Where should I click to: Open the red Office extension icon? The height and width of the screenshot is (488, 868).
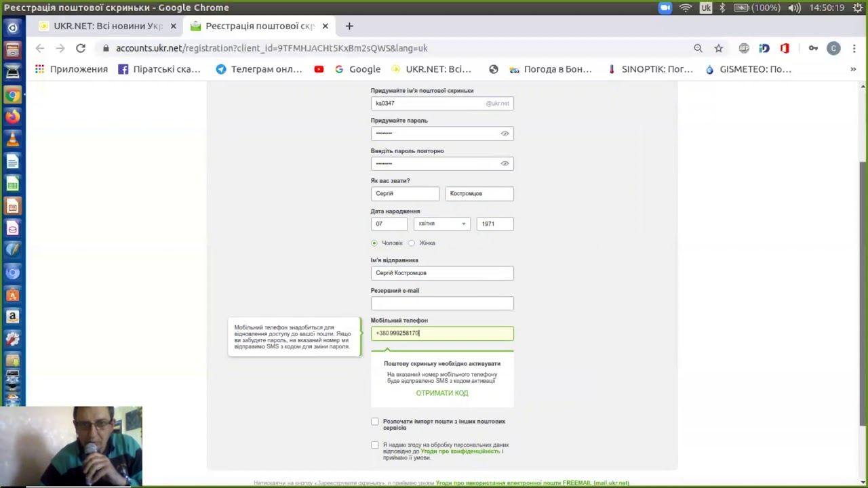(785, 48)
